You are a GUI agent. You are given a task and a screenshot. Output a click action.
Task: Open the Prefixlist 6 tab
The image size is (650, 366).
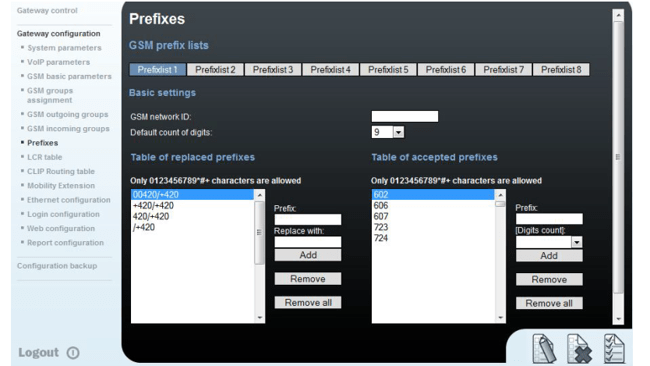point(446,70)
